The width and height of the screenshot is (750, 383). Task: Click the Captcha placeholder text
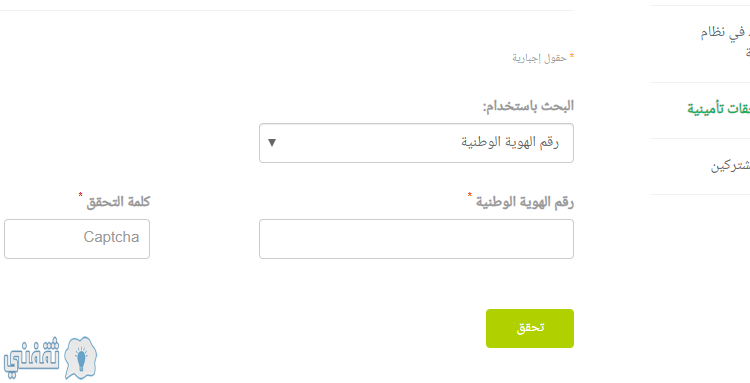tap(111, 237)
